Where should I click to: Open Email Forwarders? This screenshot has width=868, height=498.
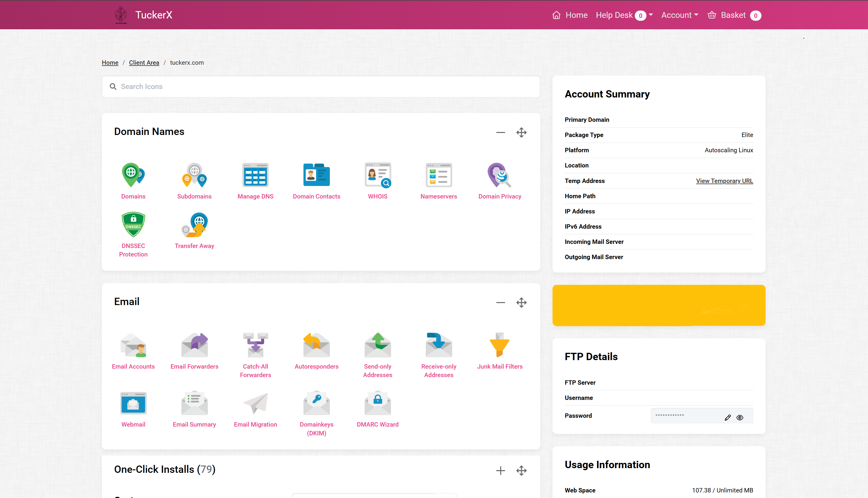click(194, 351)
